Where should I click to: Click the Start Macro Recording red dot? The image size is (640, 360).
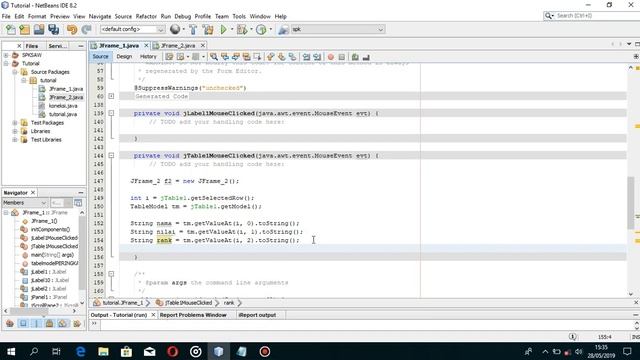click(331, 57)
